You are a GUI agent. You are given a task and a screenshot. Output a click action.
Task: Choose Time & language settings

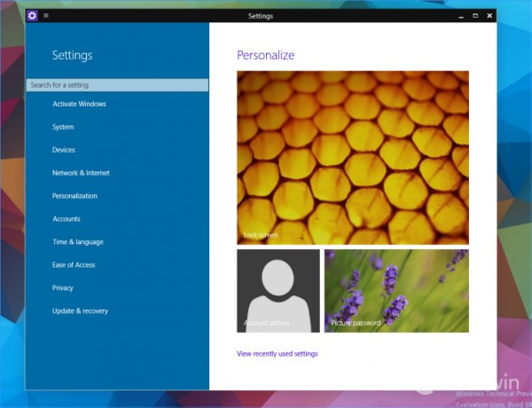pyautogui.click(x=78, y=242)
